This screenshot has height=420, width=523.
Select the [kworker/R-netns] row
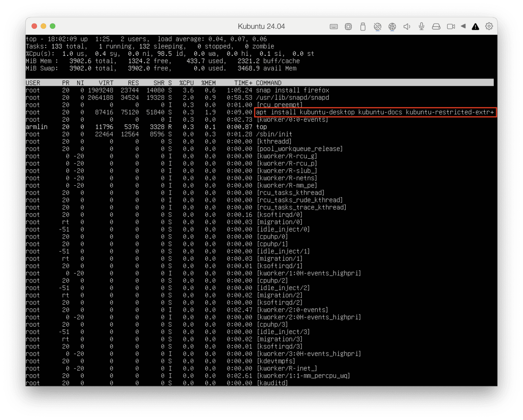(x=260, y=178)
